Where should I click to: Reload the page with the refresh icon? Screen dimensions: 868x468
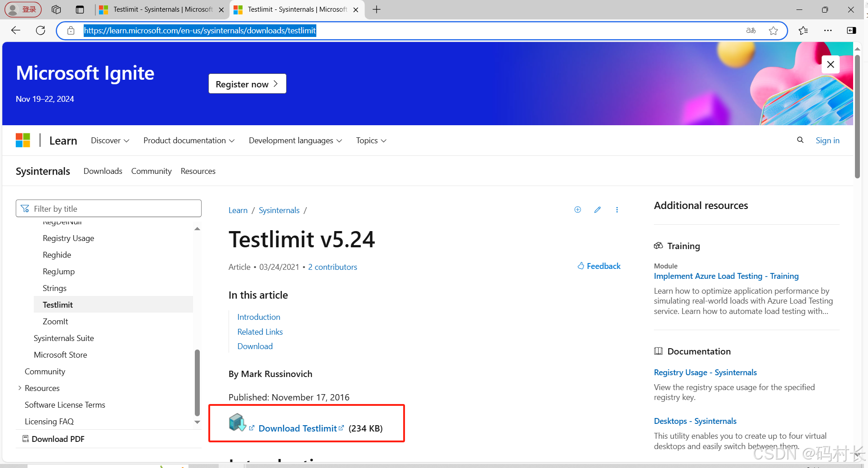(x=40, y=30)
